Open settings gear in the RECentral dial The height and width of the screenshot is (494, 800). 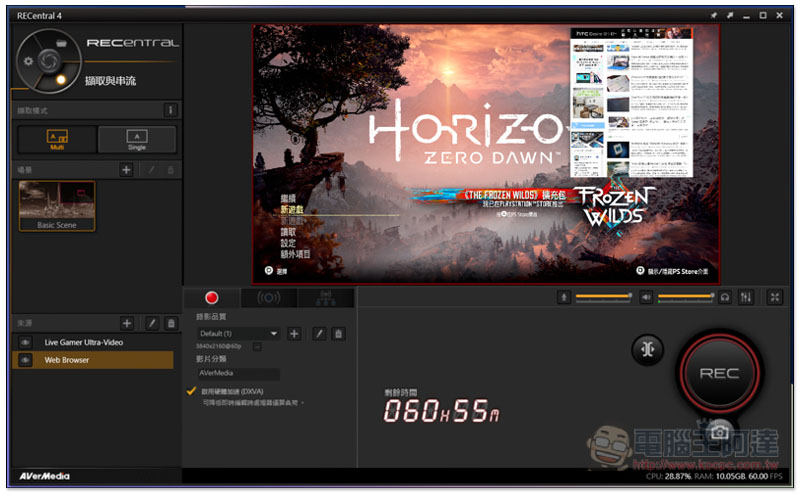pos(28,61)
